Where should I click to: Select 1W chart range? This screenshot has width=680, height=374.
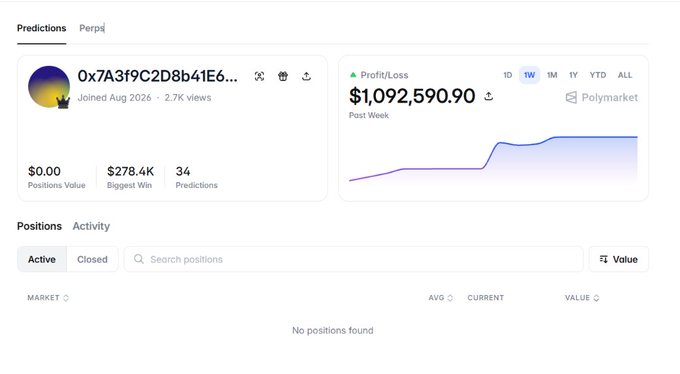pyautogui.click(x=529, y=75)
